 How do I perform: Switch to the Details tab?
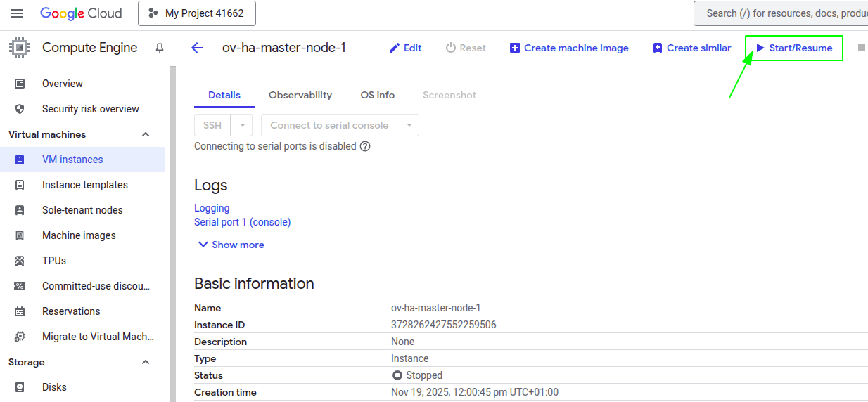pos(224,95)
